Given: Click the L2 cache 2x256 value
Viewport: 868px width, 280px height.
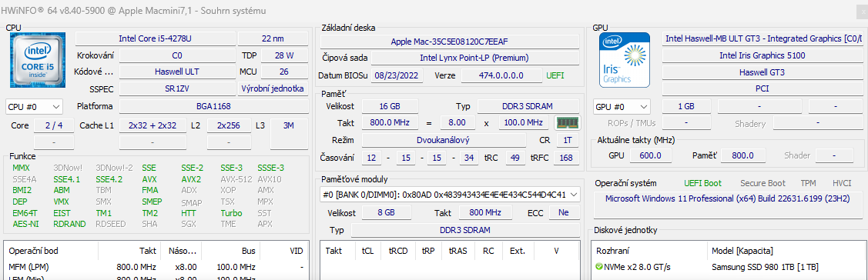Looking at the screenshot, I should point(230,125).
